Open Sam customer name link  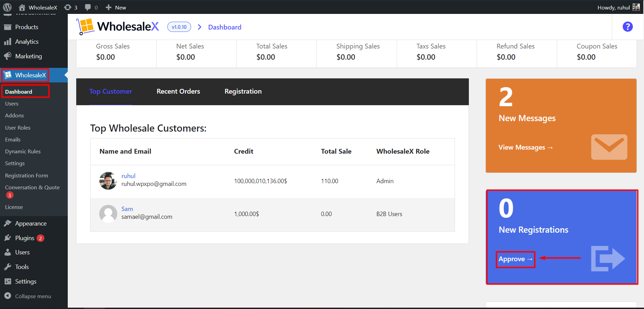127,209
